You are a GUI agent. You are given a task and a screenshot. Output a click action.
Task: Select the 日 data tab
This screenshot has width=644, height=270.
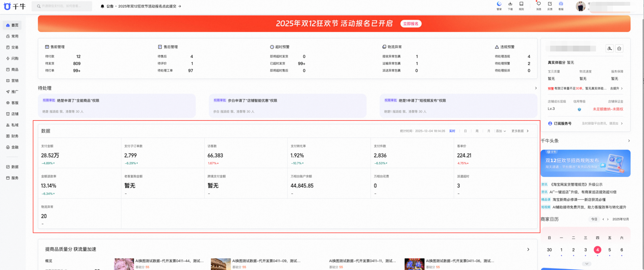[x=465, y=131]
